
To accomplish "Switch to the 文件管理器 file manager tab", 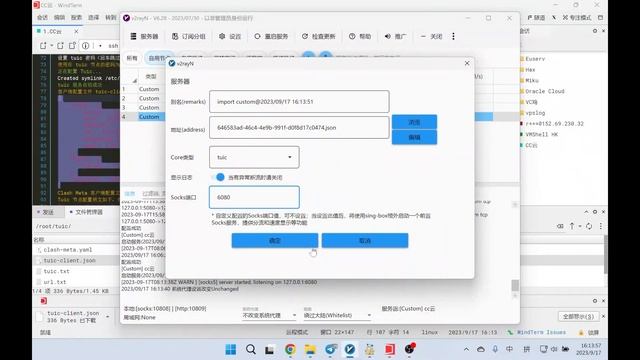I will click(x=87, y=212).
